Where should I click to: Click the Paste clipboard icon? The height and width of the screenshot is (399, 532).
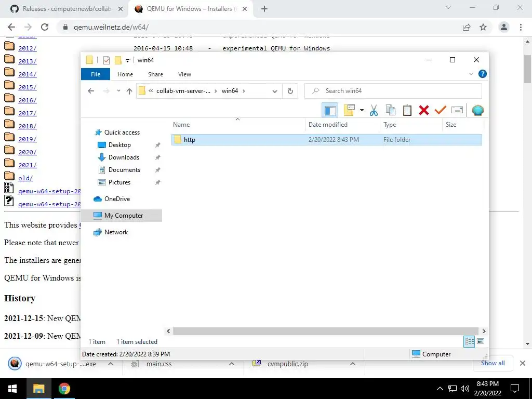407,110
